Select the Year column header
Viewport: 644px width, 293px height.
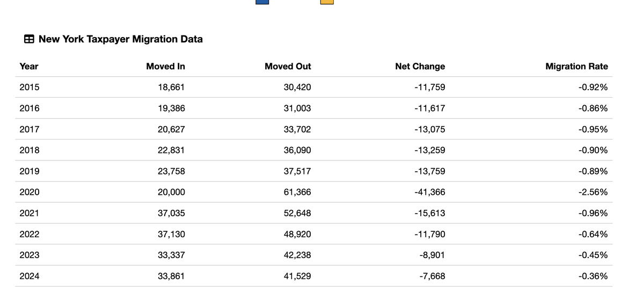click(x=29, y=67)
